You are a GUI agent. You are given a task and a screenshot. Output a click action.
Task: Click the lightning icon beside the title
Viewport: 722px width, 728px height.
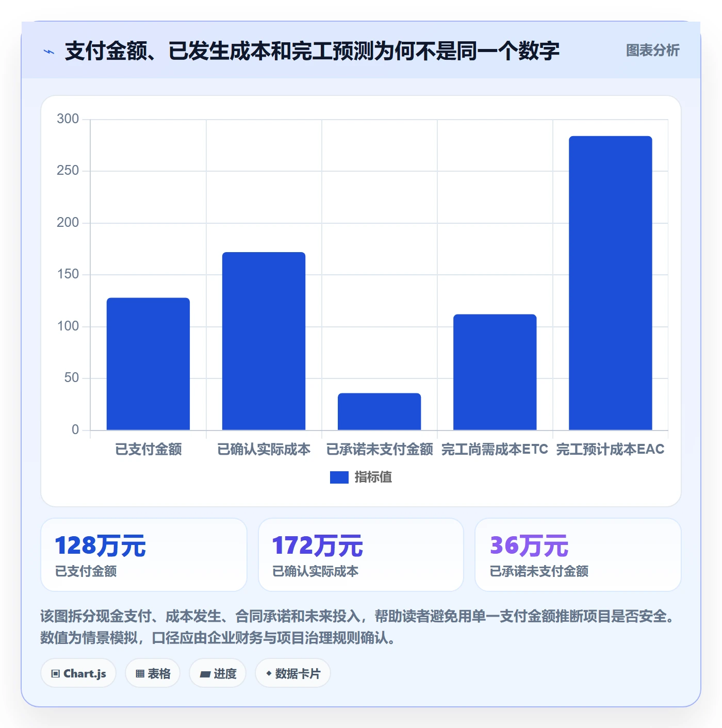point(49,52)
